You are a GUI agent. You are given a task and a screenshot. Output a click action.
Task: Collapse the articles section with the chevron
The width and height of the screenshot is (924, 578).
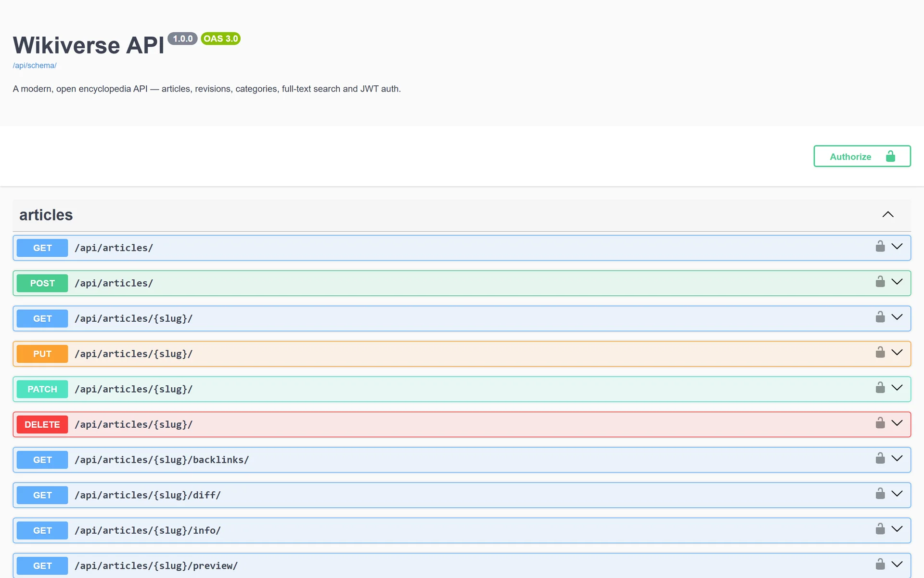click(x=888, y=215)
